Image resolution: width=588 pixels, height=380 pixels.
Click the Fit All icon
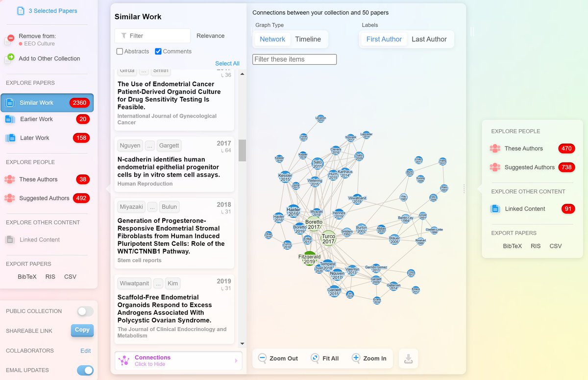[x=315, y=358]
